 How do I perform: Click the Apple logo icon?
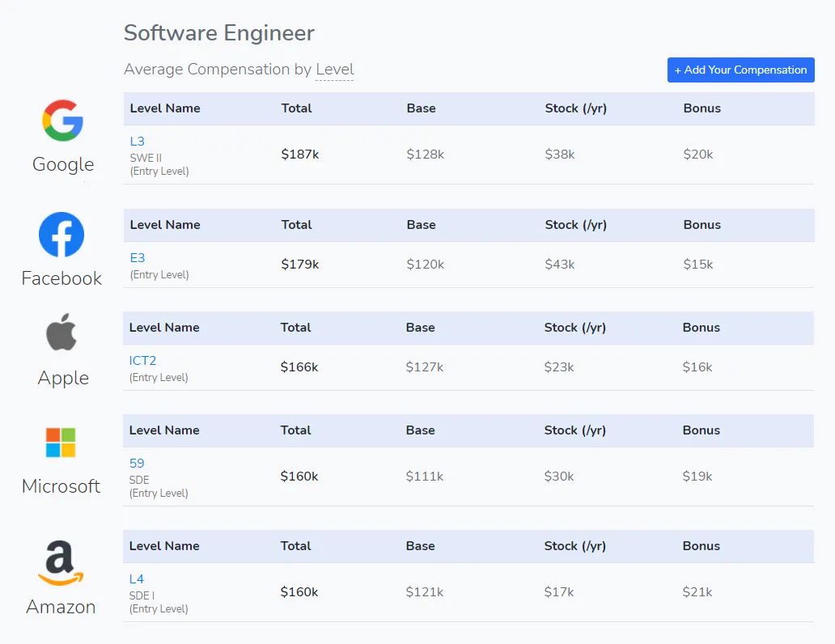tap(61, 332)
